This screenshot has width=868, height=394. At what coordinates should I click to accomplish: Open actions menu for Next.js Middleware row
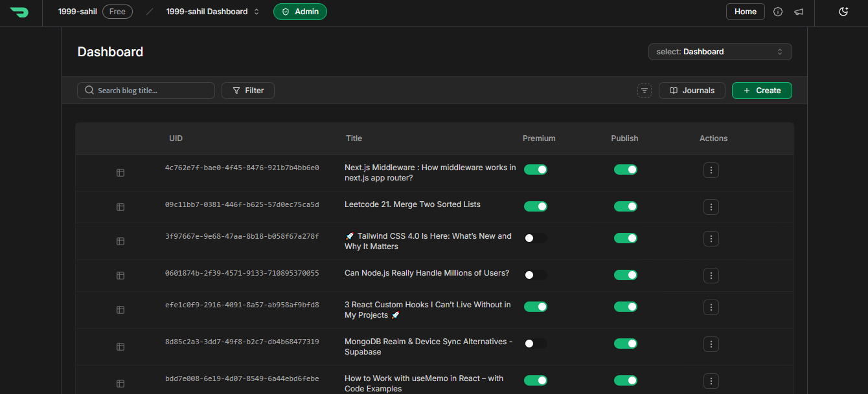[x=711, y=170]
